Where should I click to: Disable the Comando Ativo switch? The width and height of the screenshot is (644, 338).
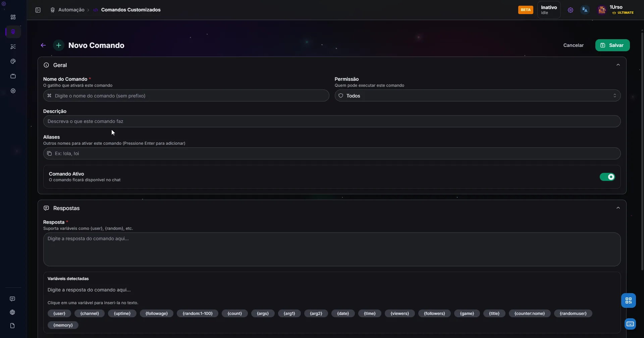607,177
